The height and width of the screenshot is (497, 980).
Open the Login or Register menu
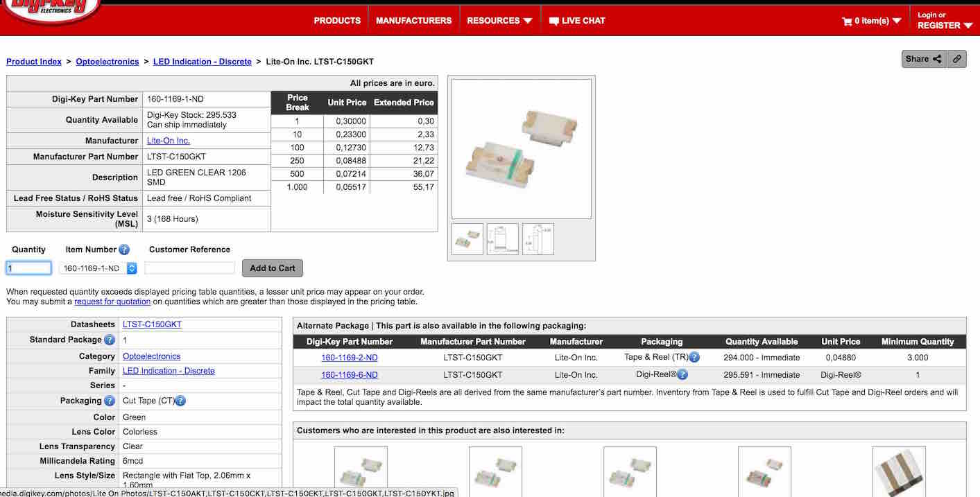(x=945, y=20)
